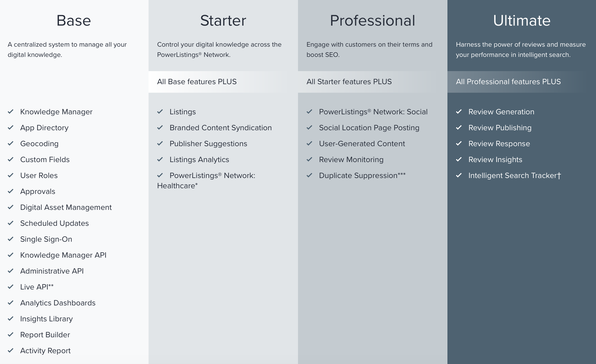This screenshot has width=596, height=364.
Task: Click the checkmark next to Publisher Suggestions
Action: pos(160,143)
